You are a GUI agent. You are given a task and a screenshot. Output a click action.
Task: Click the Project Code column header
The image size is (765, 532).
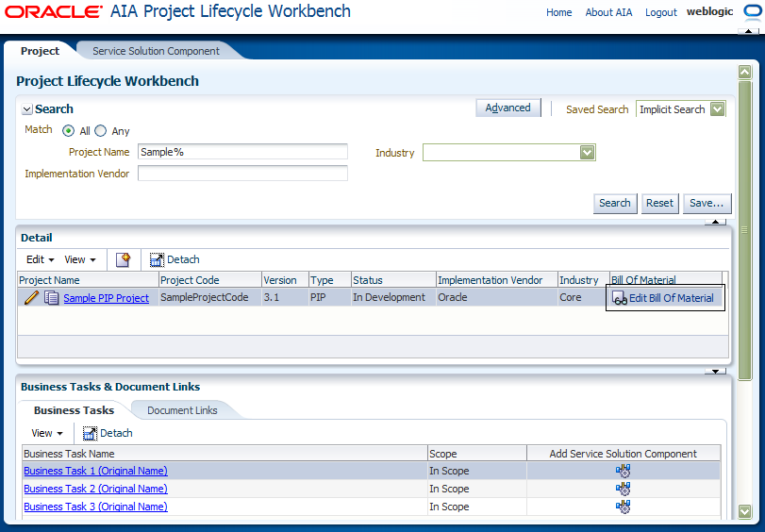click(210, 280)
